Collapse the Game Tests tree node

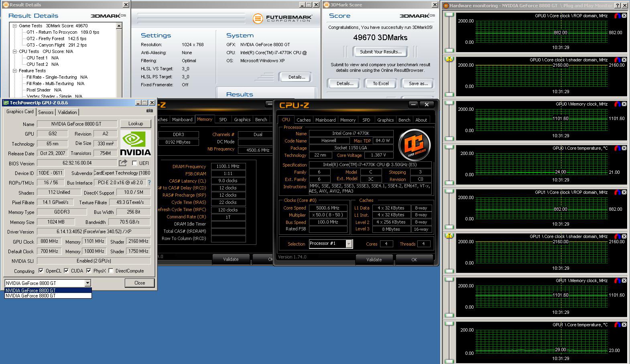click(x=14, y=26)
